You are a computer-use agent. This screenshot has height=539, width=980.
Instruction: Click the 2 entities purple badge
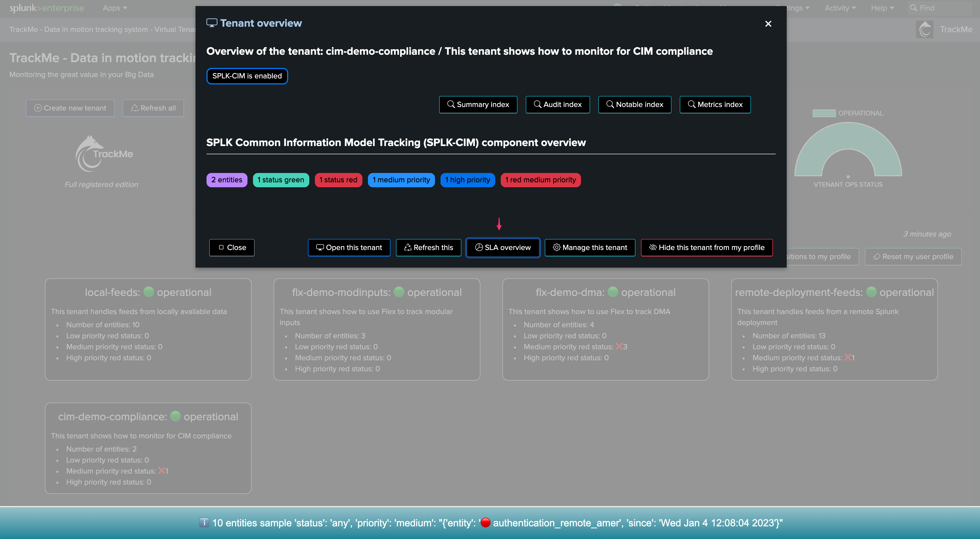coord(227,180)
